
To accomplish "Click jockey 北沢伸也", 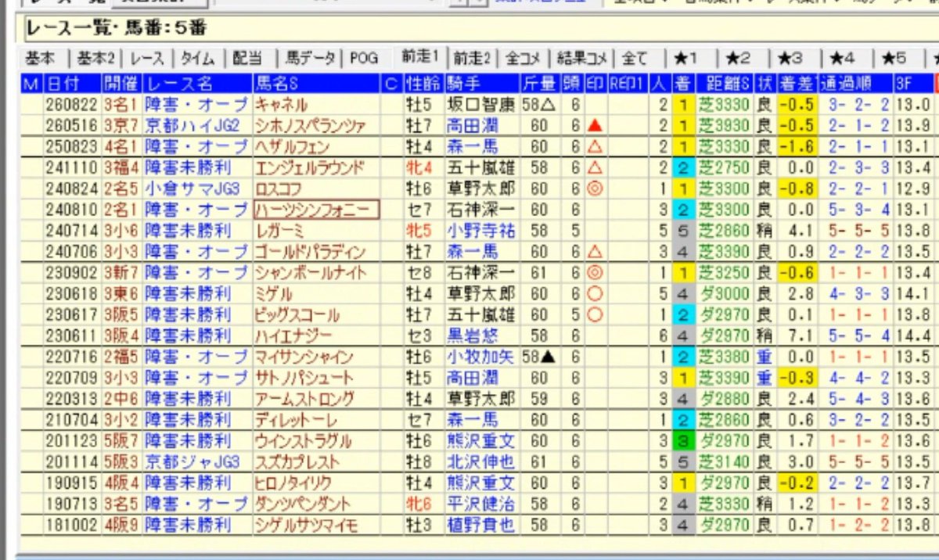I will point(481,462).
